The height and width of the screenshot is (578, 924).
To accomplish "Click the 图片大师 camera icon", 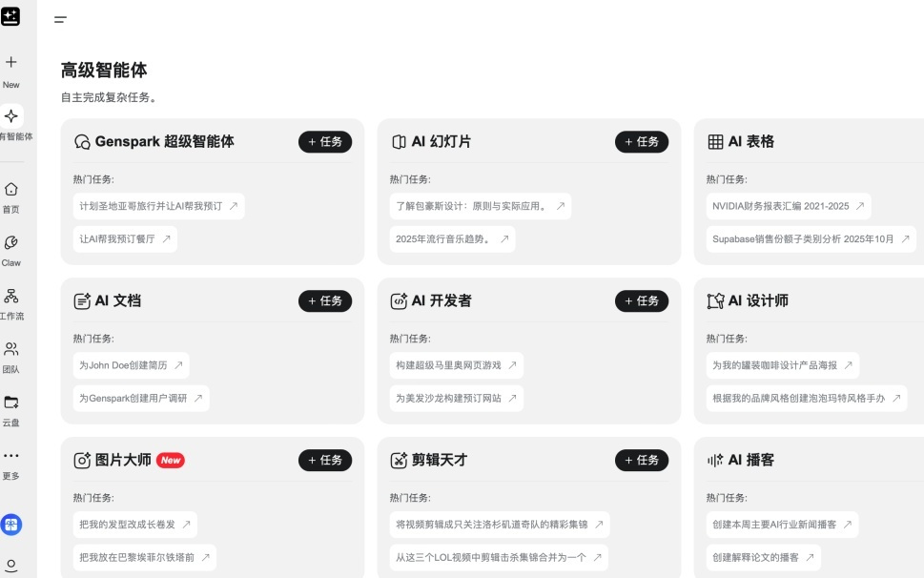I will pos(83,460).
